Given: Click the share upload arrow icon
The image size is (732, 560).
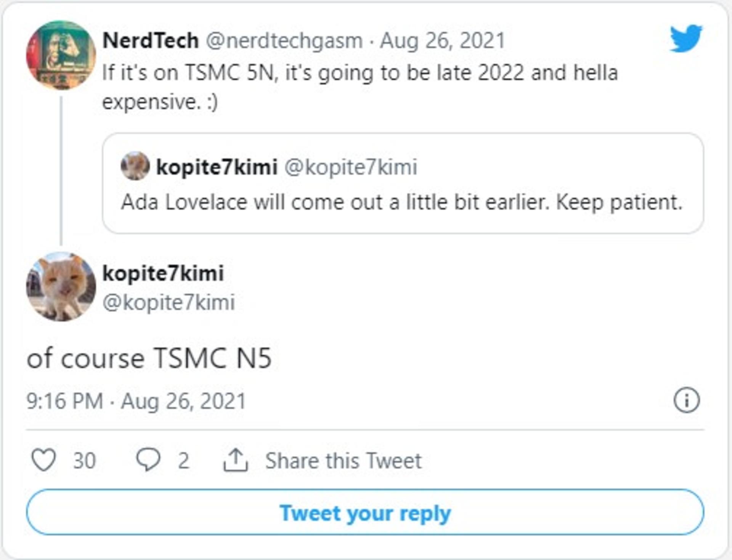Looking at the screenshot, I should [x=236, y=460].
